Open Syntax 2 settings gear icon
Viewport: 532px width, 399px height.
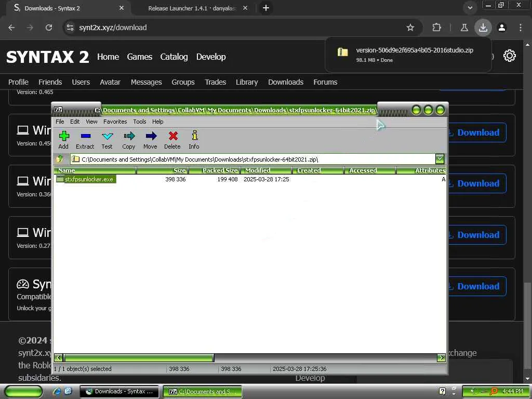coord(509,56)
